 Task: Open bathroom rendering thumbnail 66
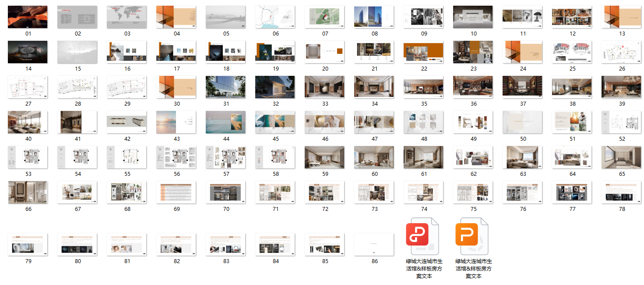(x=28, y=192)
